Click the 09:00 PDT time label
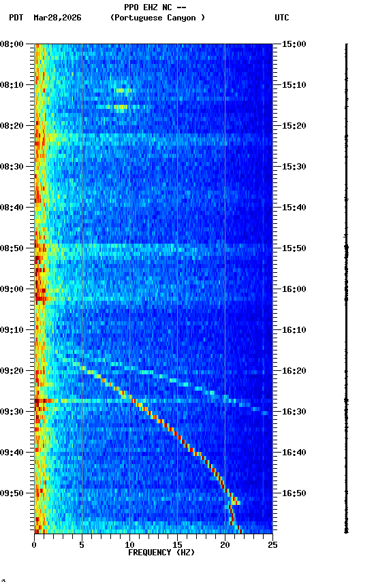Viewport: 376px width, 588px height. click(12, 289)
